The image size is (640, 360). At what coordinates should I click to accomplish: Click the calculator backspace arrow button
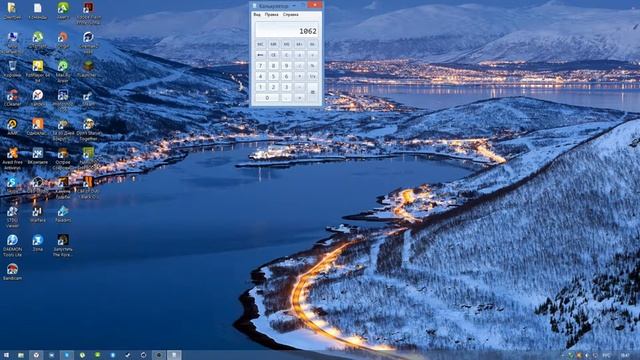click(260, 55)
